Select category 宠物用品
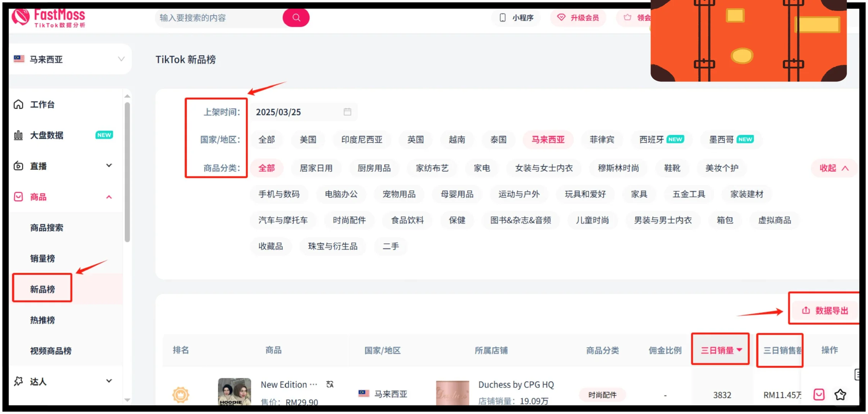Viewport: 868px width, 414px height. [x=399, y=194]
